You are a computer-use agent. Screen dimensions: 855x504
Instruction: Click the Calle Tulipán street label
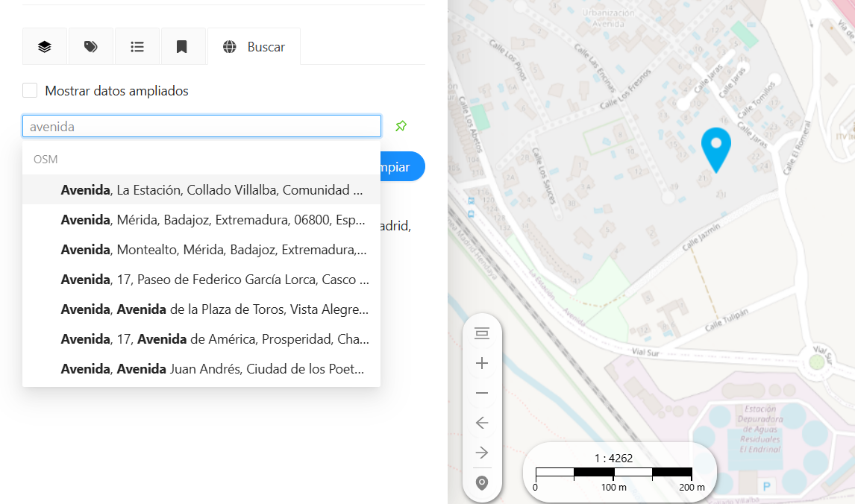click(727, 319)
